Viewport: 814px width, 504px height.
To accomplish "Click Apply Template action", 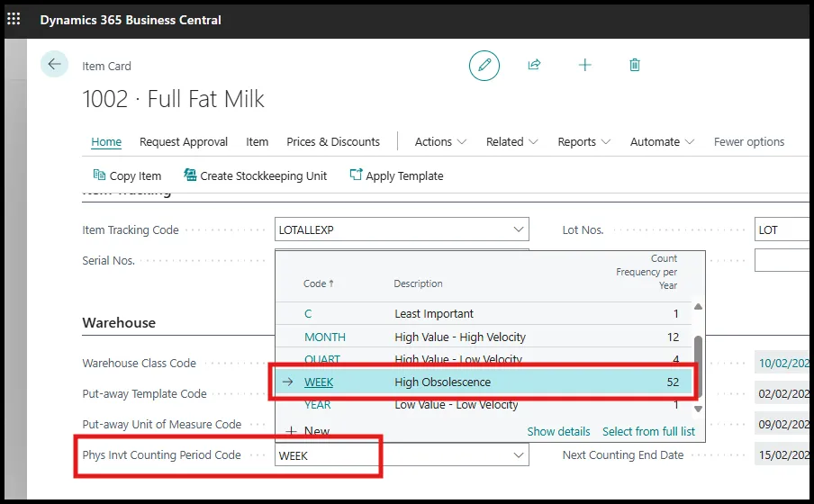I will point(396,176).
